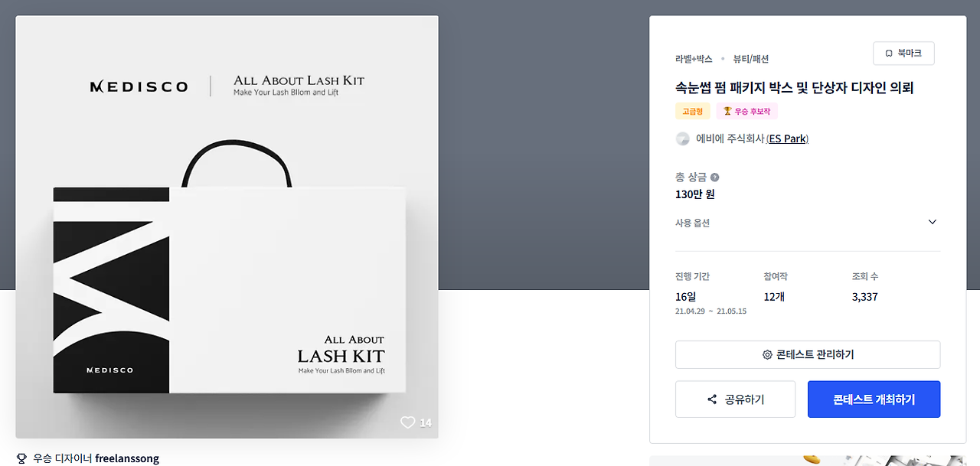
Task: Like the design with the heart icon
Action: pyautogui.click(x=407, y=422)
